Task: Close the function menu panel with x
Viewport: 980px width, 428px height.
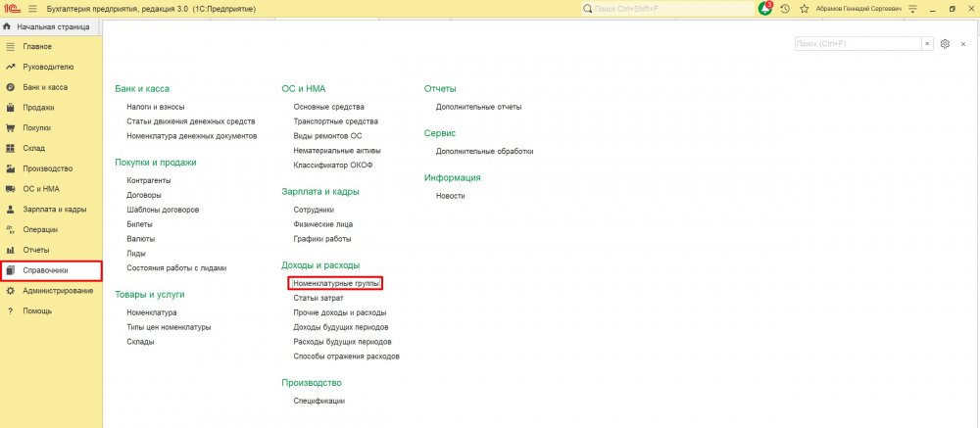Action: 963,44
